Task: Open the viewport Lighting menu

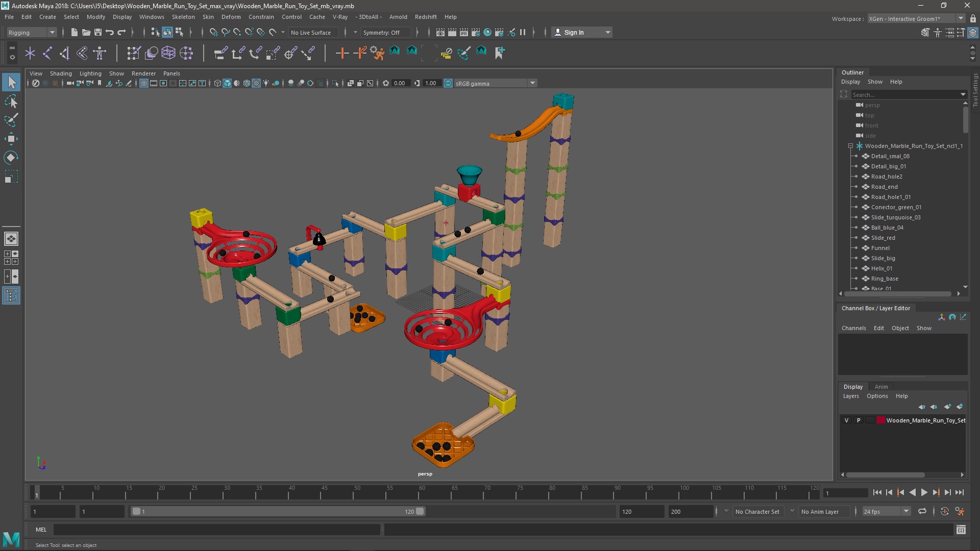Action: click(90, 73)
